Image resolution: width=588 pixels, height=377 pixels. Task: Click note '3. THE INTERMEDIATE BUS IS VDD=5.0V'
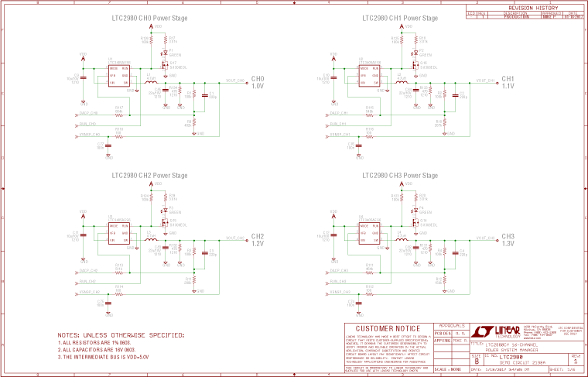coord(103,357)
